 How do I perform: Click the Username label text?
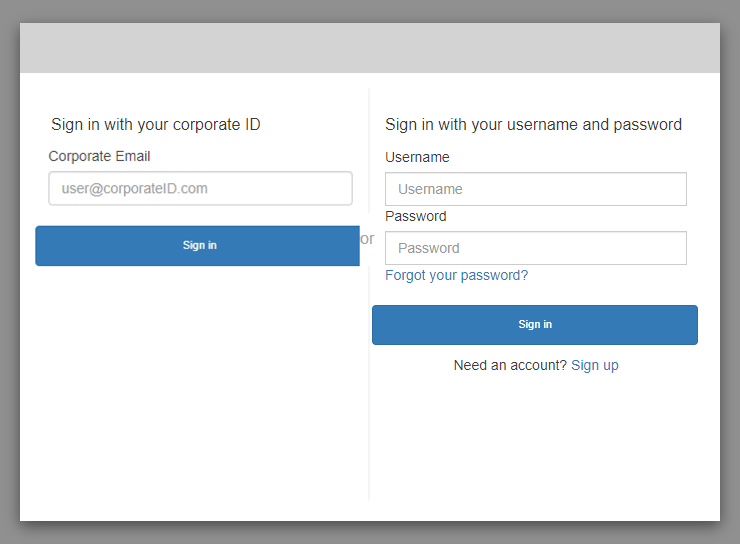point(417,157)
